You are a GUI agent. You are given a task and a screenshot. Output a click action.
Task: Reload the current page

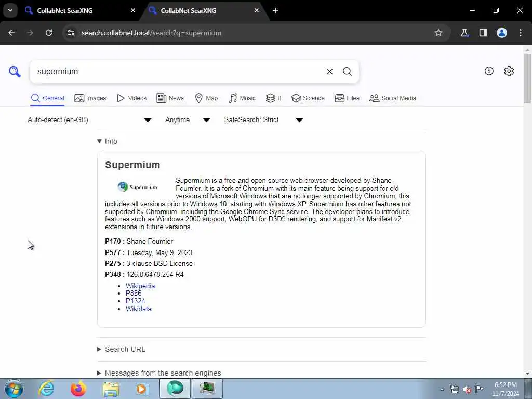[49, 33]
